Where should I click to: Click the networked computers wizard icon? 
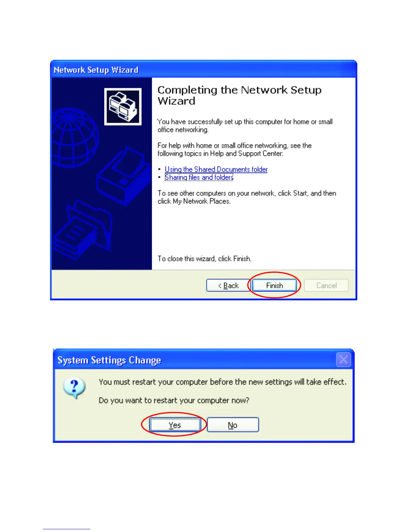(123, 107)
